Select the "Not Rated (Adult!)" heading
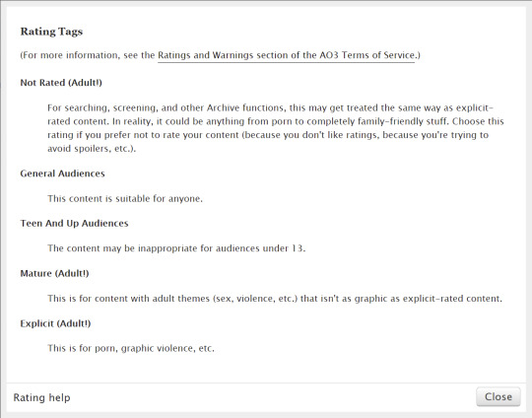This screenshot has width=532, height=418. click(61, 83)
